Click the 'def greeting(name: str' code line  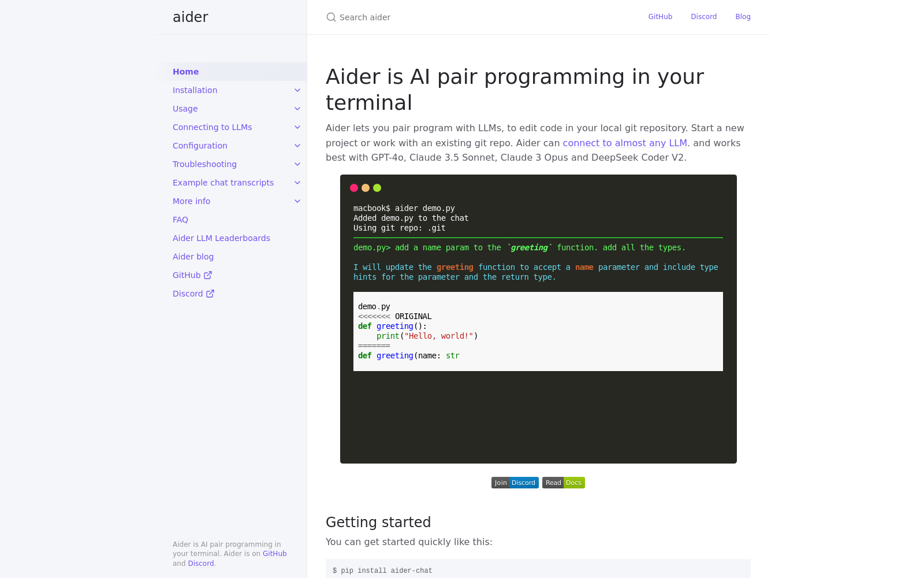click(x=409, y=355)
